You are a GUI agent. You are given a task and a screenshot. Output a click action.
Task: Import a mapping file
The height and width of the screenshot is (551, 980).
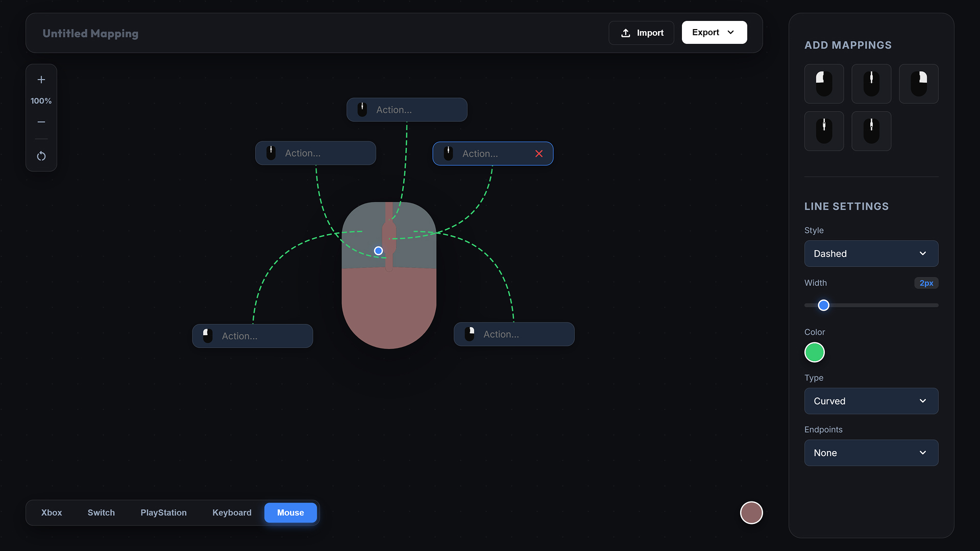641,32
